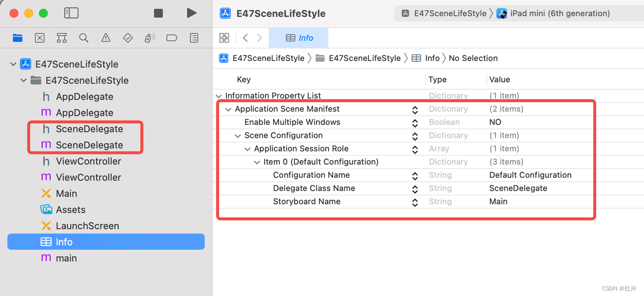The height and width of the screenshot is (296, 644).
Task: Select the SceneDelegate value cell
Action: click(518, 188)
